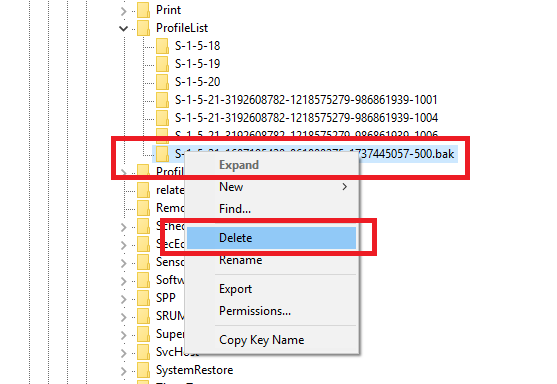The width and height of the screenshot is (557, 384).
Task: Click the S-1-5-18 folder icon
Action: click(x=162, y=46)
